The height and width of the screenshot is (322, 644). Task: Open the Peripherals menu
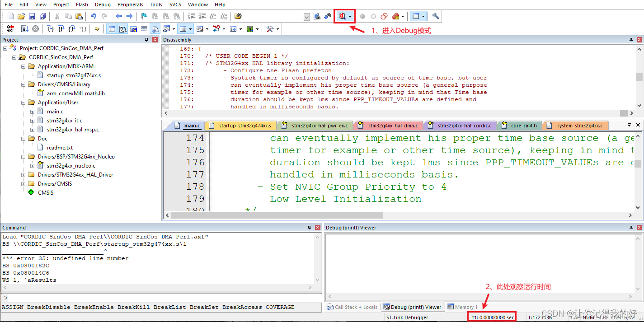click(x=130, y=5)
